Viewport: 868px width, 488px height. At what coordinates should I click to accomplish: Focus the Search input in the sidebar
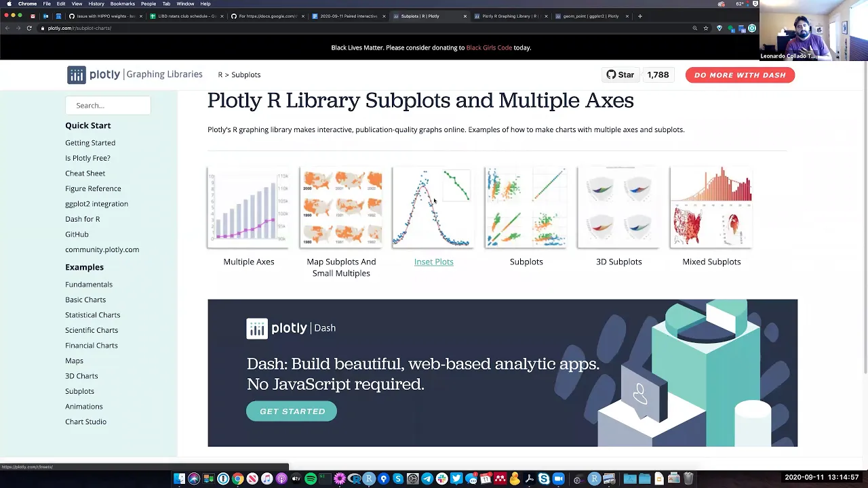click(x=108, y=105)
